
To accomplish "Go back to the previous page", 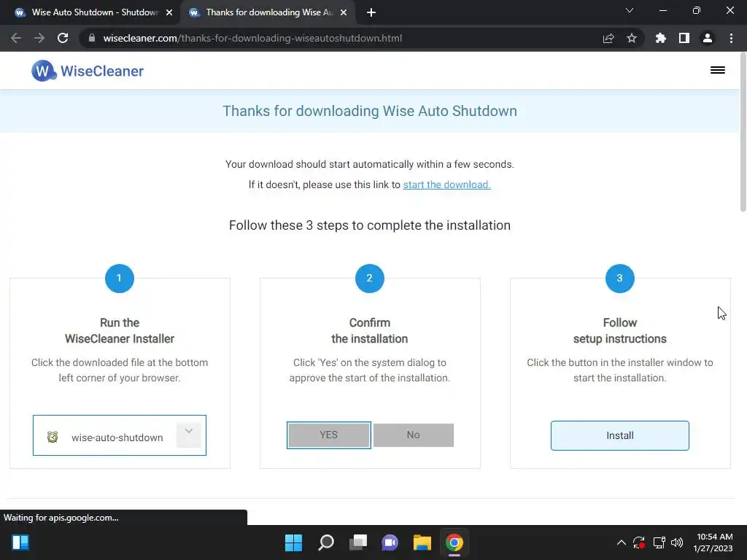I will pyautogui.click(x=16, y=38).
